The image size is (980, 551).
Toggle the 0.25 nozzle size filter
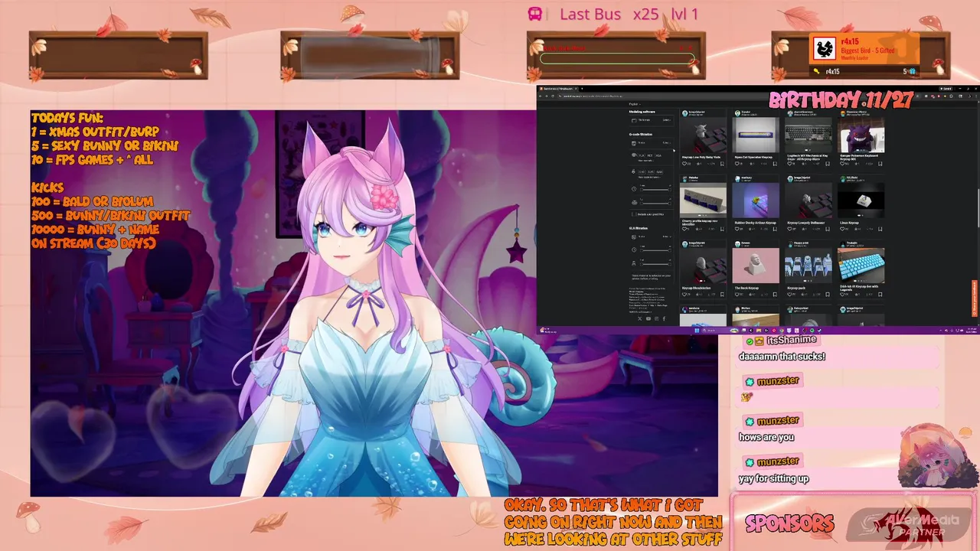pyautogui.click(x=651, y=172)
